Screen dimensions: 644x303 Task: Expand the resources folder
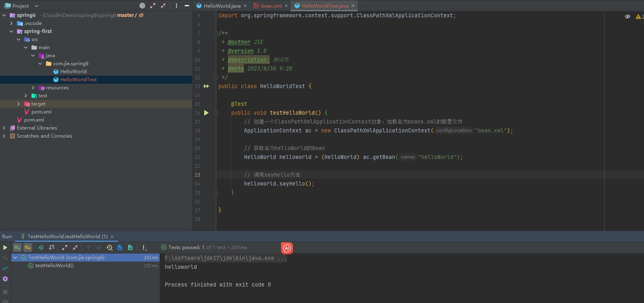(x=33, y=88)
